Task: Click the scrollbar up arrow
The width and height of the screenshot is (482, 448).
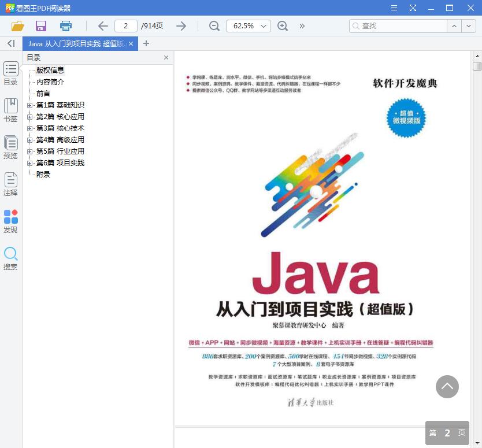Action: point(477,56)
